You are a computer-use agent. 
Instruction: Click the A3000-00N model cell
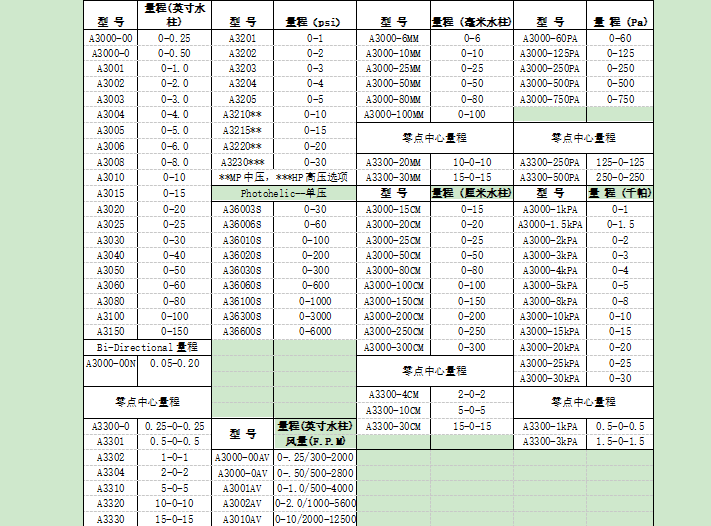[x=111, y=363]
